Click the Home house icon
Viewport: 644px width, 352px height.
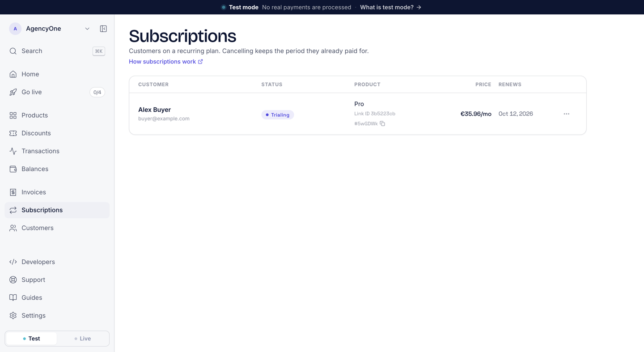[13, 74]
